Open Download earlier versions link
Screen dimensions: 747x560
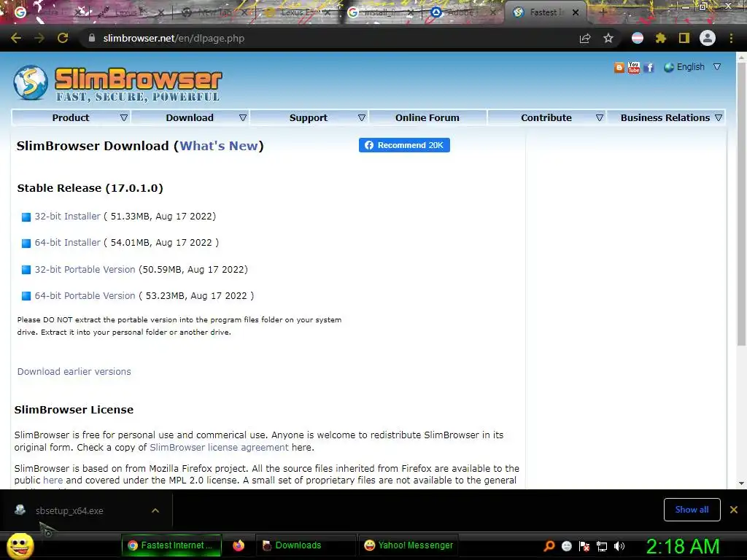pos(74,371)
